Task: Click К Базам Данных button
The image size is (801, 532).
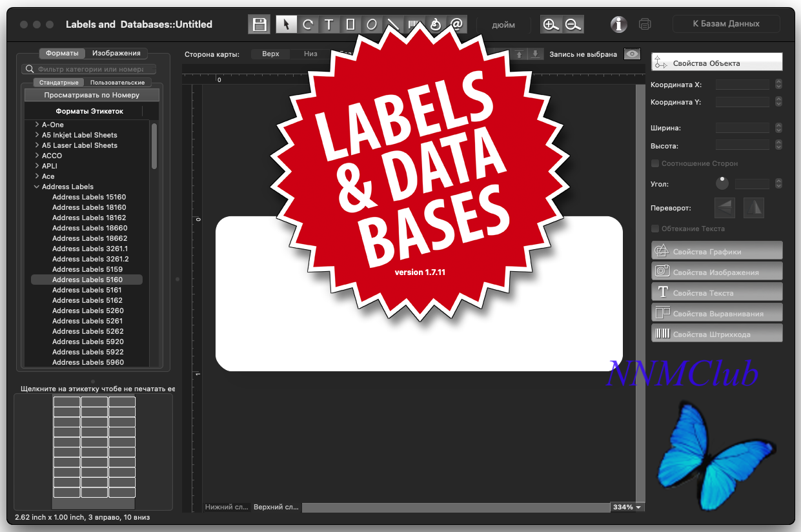Action: click(726, 24)
